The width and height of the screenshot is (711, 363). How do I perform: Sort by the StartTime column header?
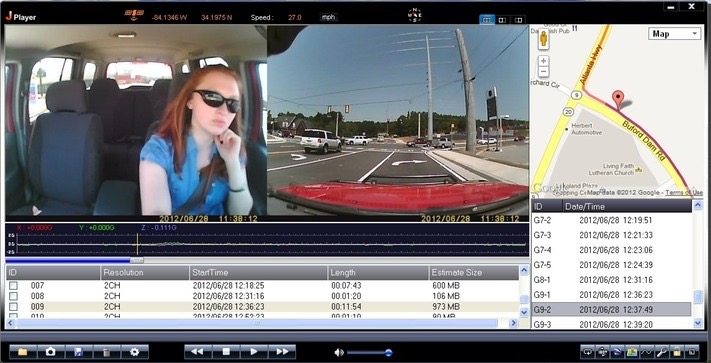click(x=258, y=273)
